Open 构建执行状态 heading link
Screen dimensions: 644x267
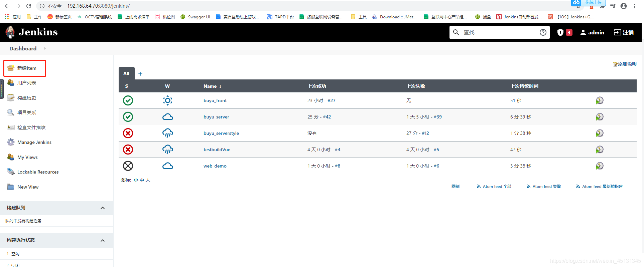pyautogui.click(x=21, y=240)
